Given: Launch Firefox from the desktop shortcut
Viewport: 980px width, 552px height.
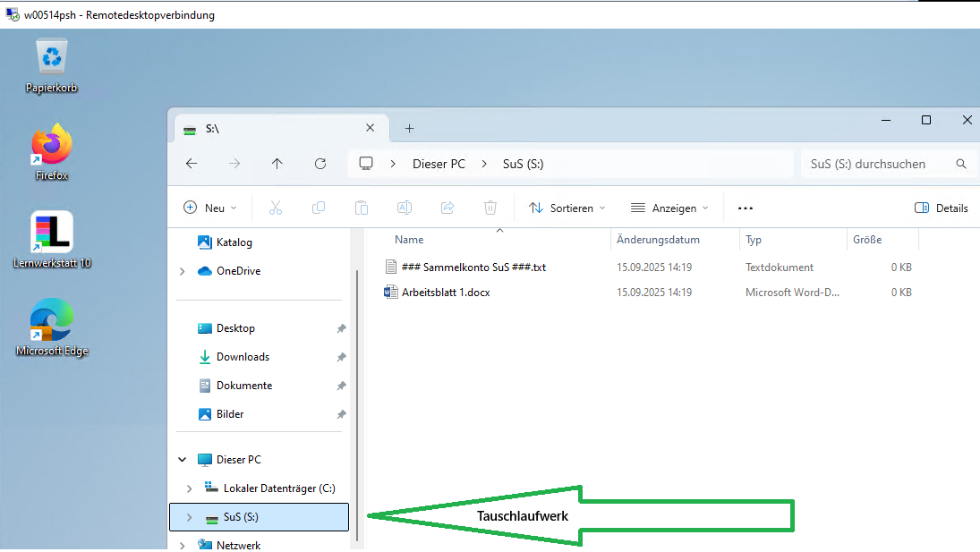Looking at the screenshot, I should coord(52,145).
